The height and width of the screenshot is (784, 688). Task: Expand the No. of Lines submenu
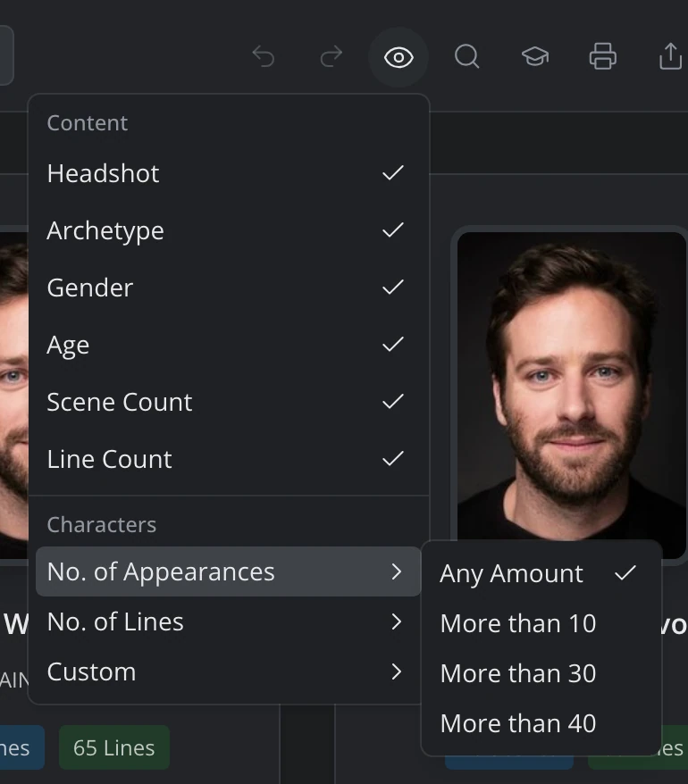click(x=229, y=621)
